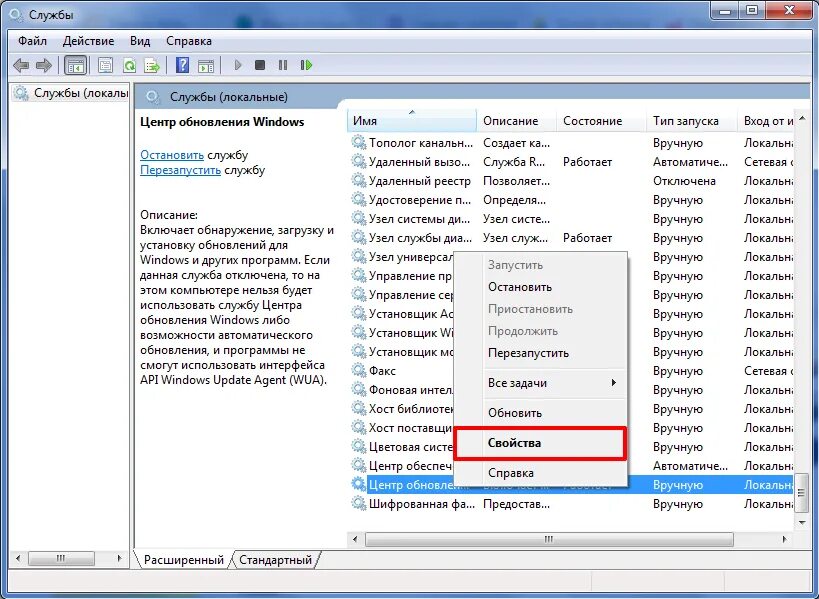The height and width of the screenshot is (599, 819).
Task: Click the Back arrow toolbar icon
Action: click(21, 65)
